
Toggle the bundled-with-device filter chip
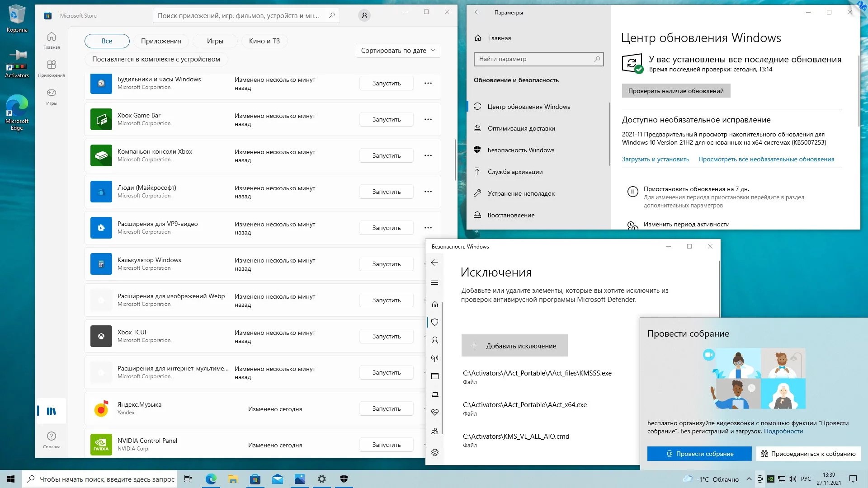(x=156, y=59)
